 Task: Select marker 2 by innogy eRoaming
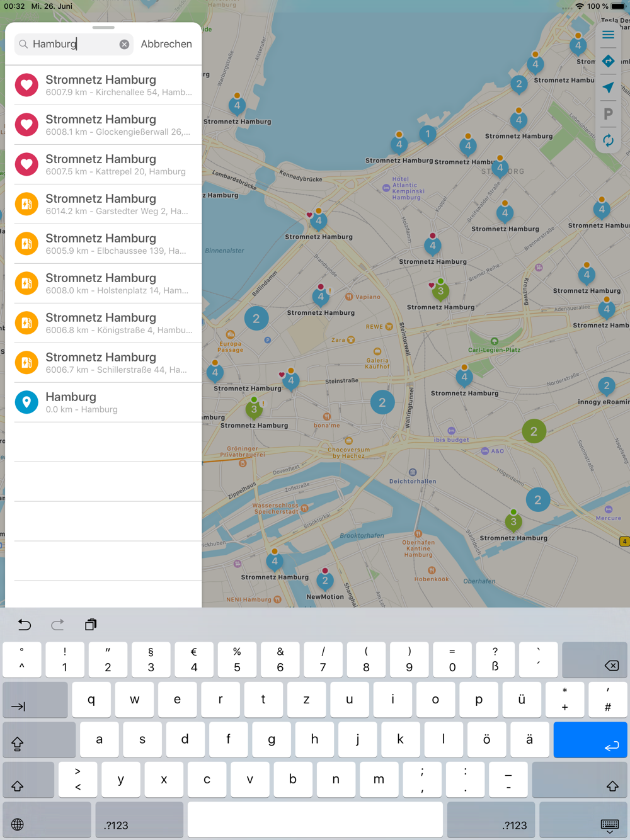607,385
